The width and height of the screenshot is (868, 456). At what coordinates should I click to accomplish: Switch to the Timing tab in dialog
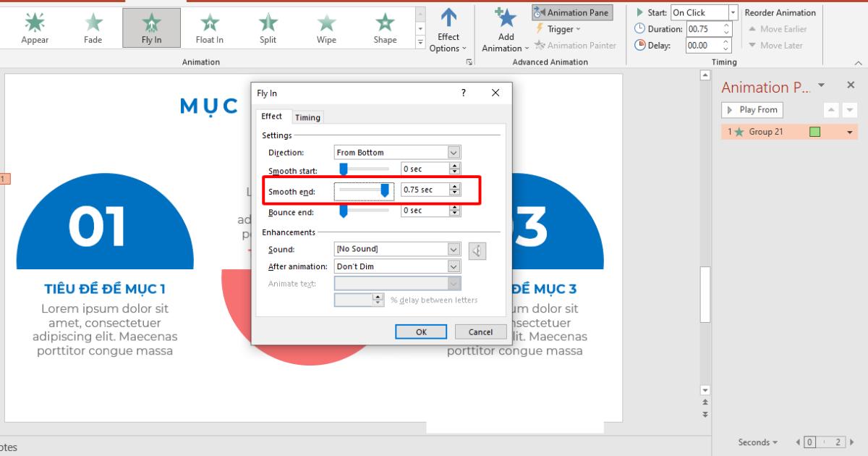tap(307, 117)
